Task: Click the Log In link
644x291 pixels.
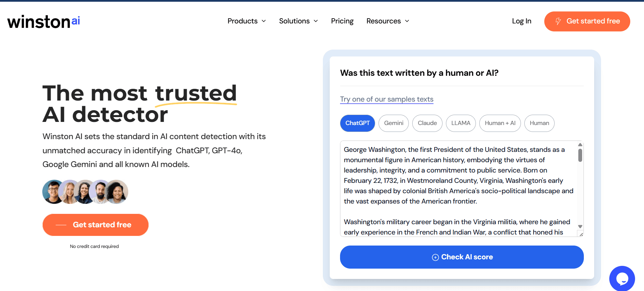Action: coord(521,21)
